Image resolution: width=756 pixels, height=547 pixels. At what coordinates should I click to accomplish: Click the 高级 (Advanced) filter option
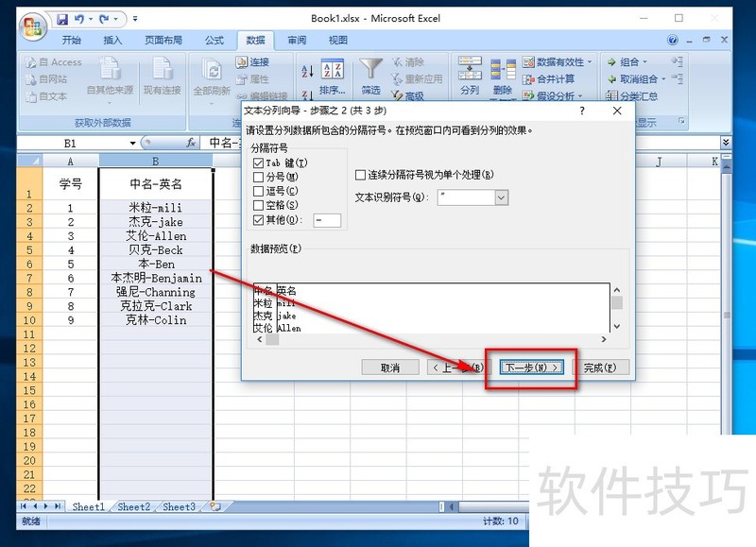click(x=408, y=94)
